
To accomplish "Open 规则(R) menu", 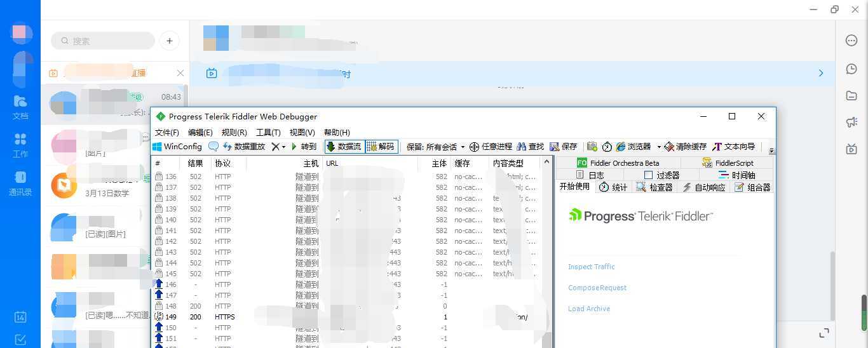I will pyautogui.click(x=234, y=133).
